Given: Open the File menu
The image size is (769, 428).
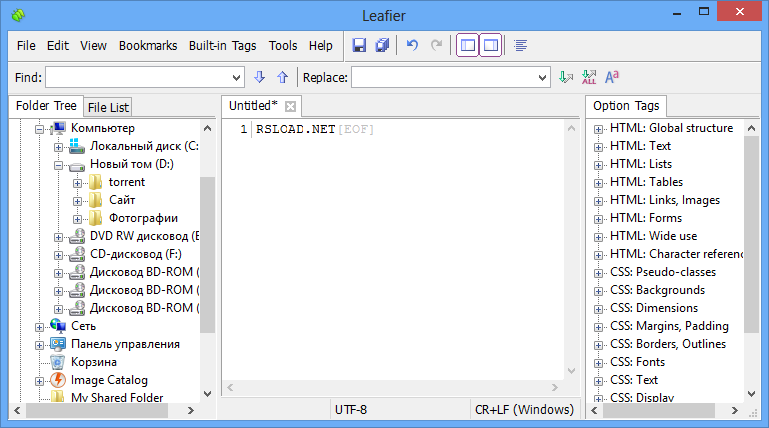Looking at the screenshot, I should 26,46.
